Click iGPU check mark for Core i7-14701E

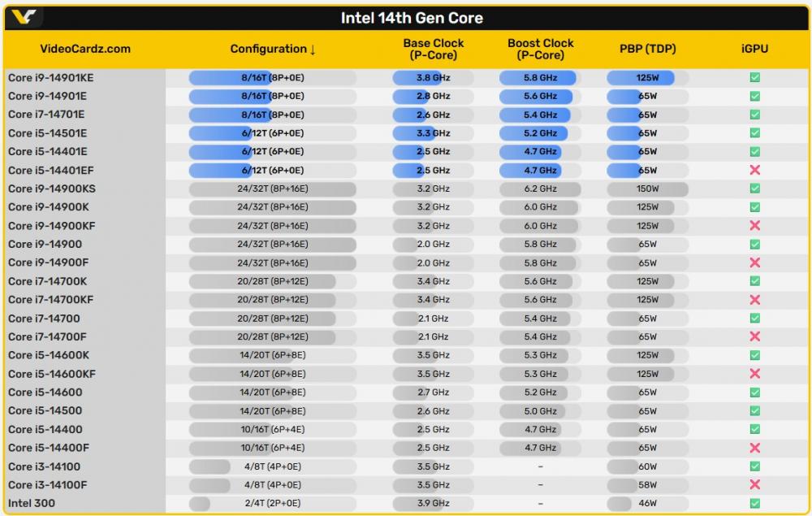[755, 115]
